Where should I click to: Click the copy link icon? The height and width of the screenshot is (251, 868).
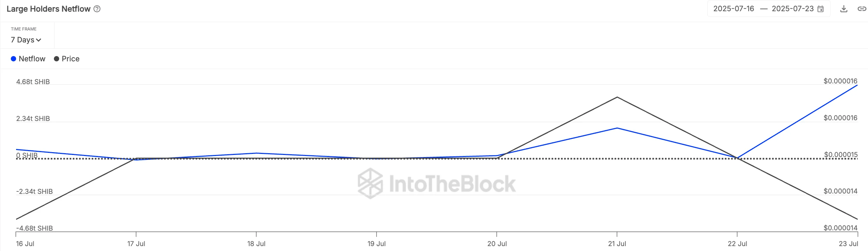[x=861, y=9]
